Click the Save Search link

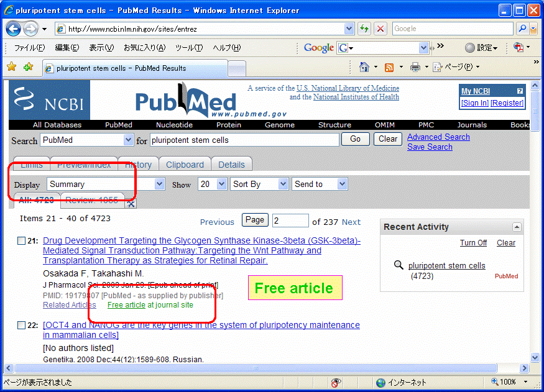pos(430,147)
